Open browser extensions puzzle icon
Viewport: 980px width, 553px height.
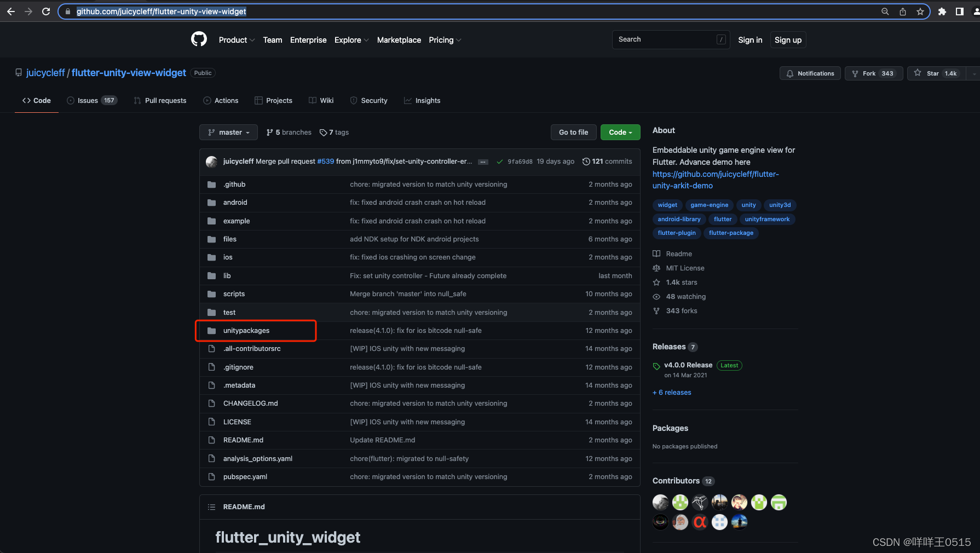[942, 11]
